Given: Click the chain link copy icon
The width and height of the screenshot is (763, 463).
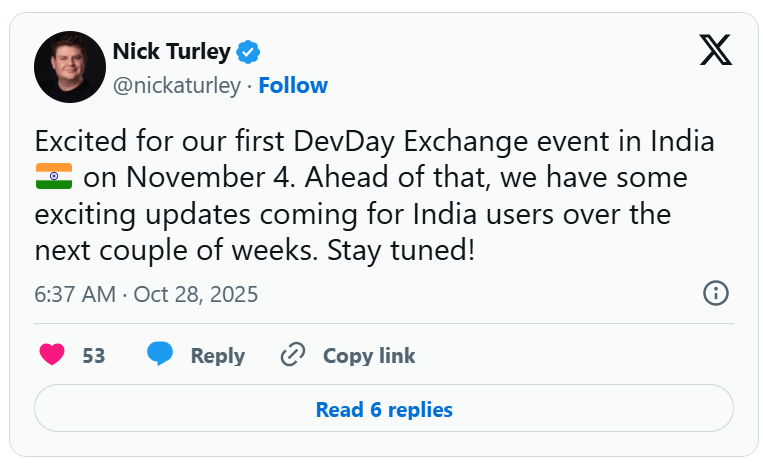Looking at the screenshot, I should pyautogui.click(x=293, y=355).
